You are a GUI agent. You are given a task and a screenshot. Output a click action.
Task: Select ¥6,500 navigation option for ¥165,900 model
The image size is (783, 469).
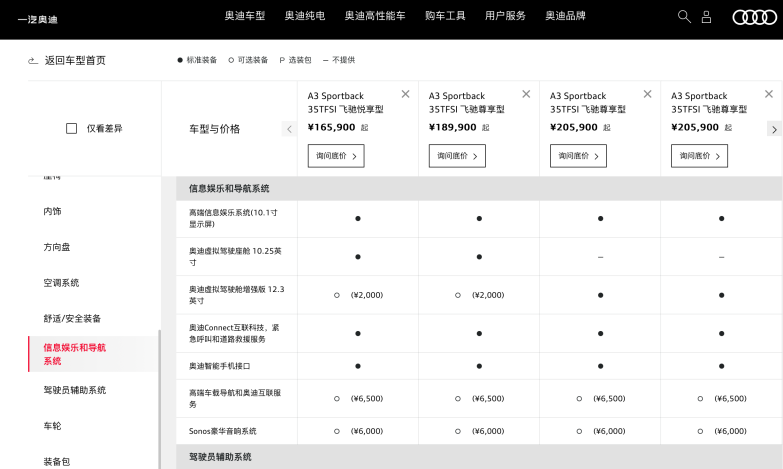point(337,399)
